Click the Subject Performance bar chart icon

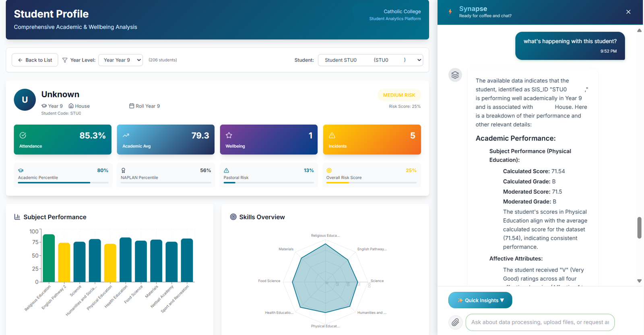coord(17,217)
